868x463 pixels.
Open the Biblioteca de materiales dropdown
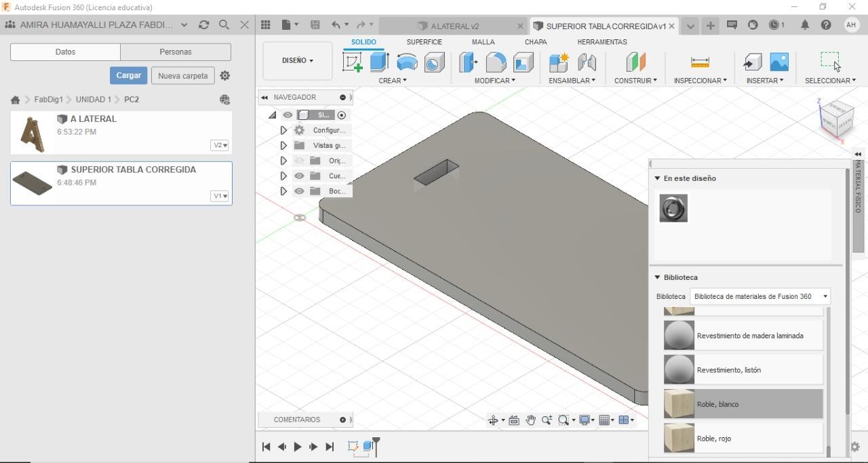coord(759,296)
